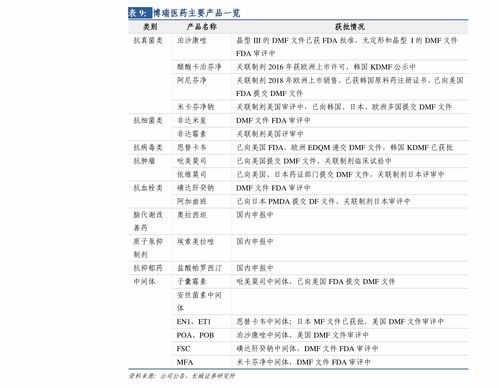Select the 'MFA' product cell
This screenshot has width=499, height=388.
[185, 362]
